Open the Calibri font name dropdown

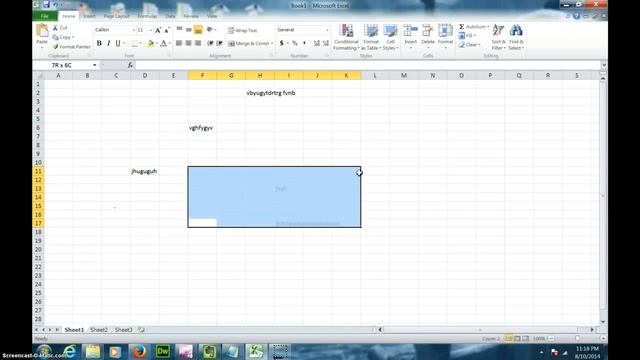[x=133, y=30]
